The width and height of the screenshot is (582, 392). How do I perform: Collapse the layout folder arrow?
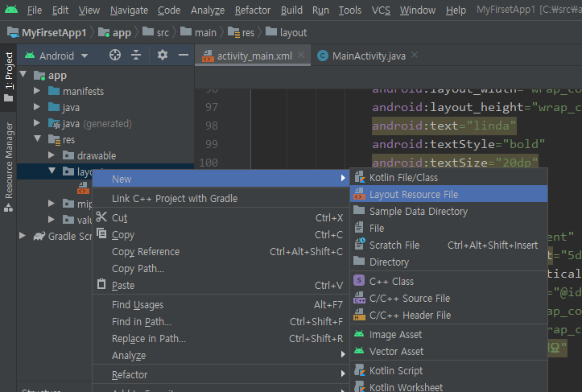click(x=52, y=171)
